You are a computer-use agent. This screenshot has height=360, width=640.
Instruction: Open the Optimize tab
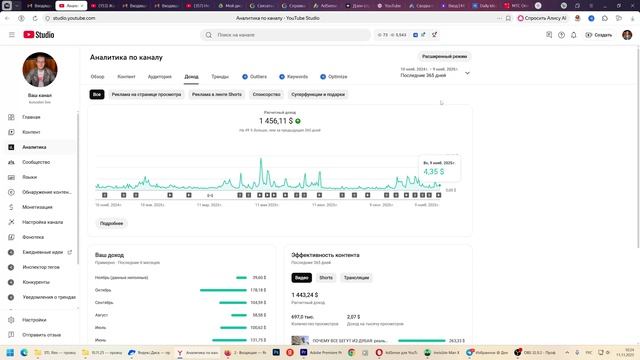[x=334, y=77]
